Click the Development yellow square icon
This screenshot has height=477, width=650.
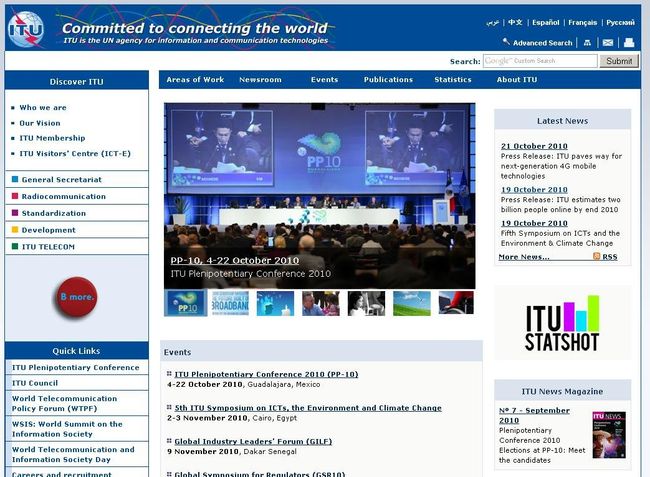coord(15,230)
